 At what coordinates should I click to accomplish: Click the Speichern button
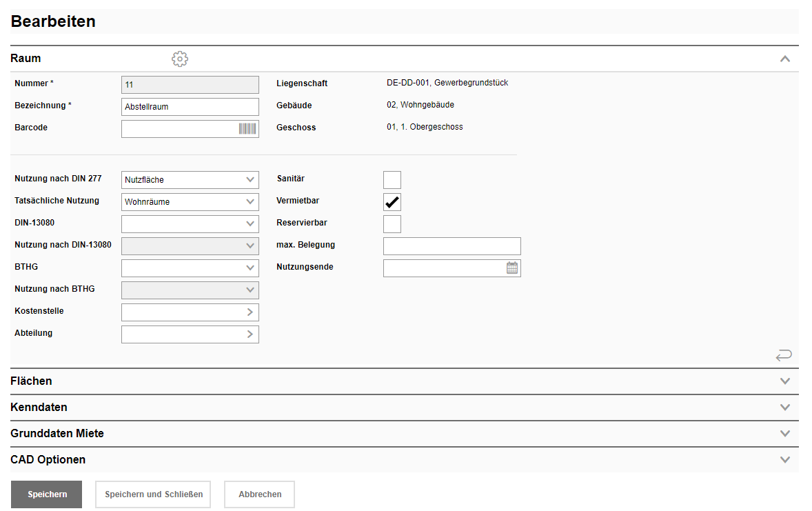point(47,494)
